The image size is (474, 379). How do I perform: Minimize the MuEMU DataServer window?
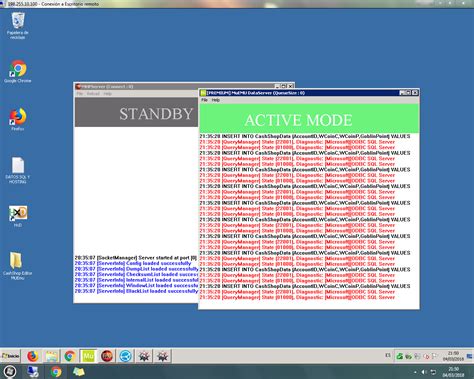(x=402, y=93)
